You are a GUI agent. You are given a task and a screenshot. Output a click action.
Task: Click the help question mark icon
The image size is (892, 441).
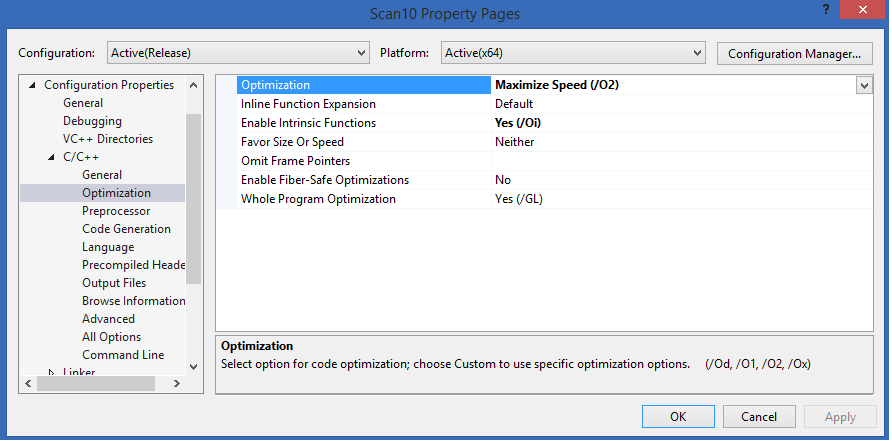pos(827,11)
